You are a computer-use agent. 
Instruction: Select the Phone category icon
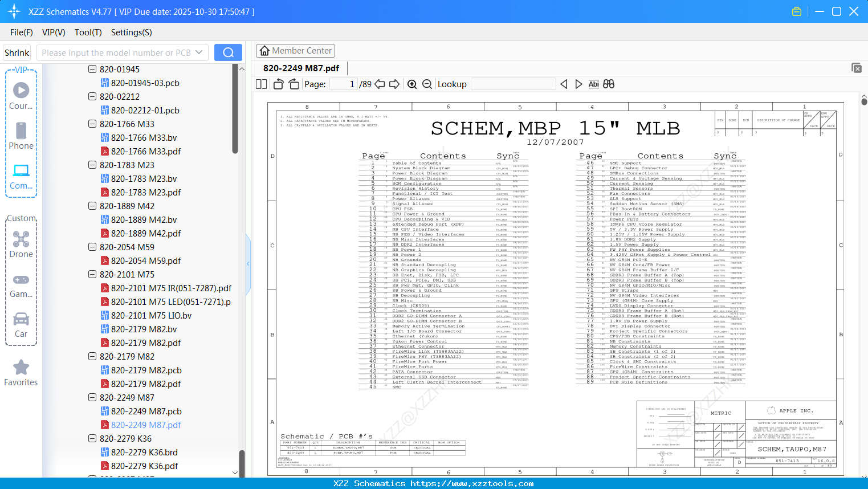pos(21,136)
